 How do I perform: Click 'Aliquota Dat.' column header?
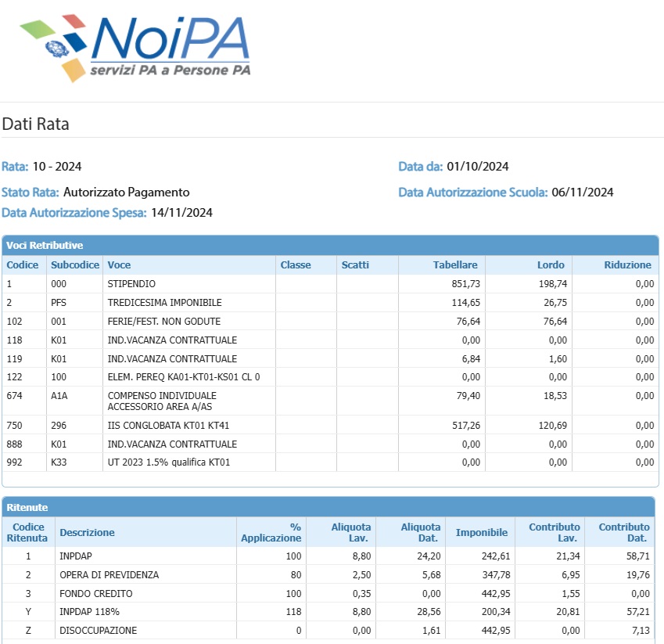(x=421, y=533)
